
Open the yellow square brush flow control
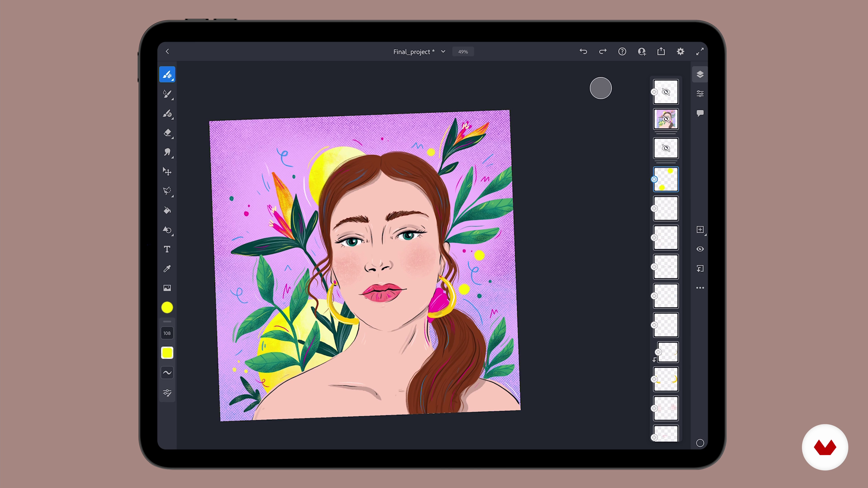167,353
